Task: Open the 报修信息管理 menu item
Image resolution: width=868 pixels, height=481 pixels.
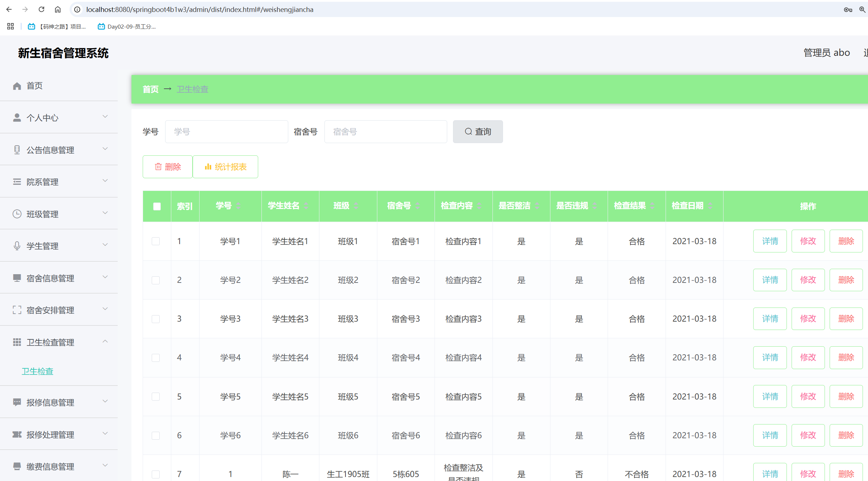Action: coord(50,402)
